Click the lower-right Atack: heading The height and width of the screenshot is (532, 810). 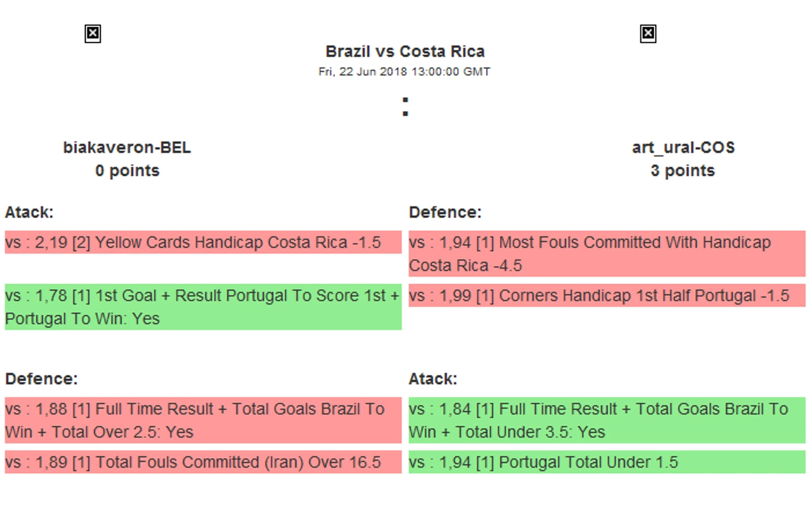[x=433, y=379]
